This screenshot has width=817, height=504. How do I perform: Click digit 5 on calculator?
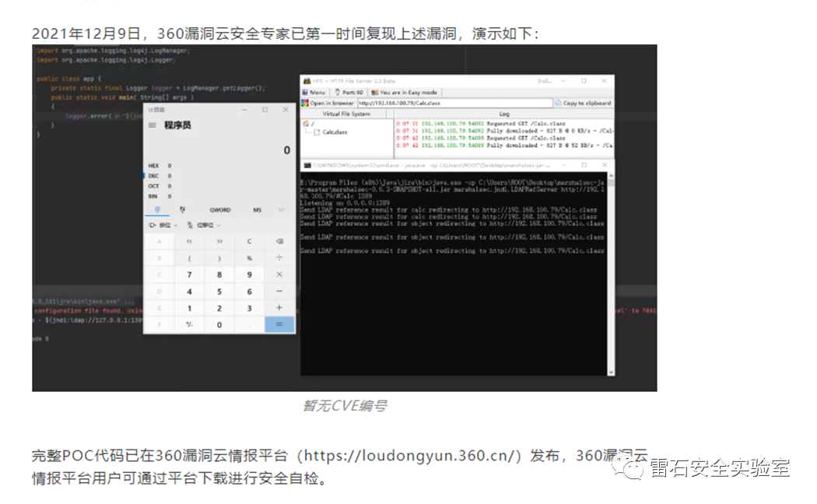pos(219,291)
